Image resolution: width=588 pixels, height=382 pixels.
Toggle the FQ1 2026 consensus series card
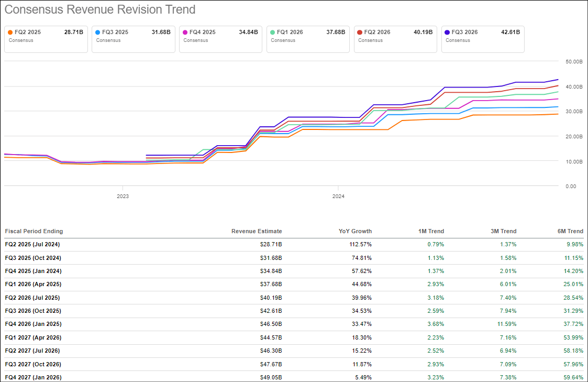[x=308, y=39]
